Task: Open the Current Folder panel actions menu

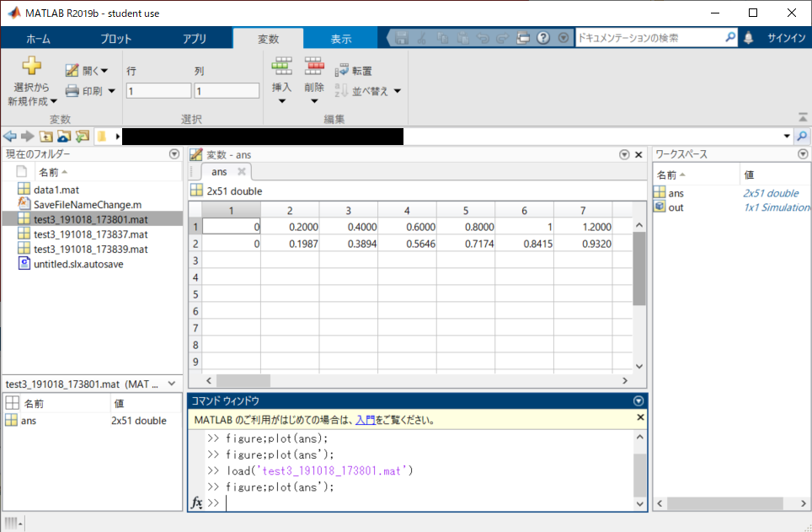Action: [x=174, y=154]
